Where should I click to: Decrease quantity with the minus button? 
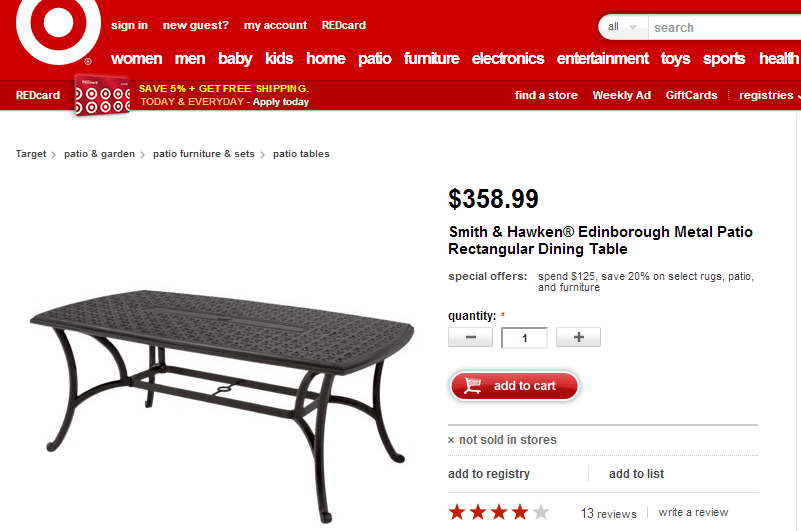point(470,337)
